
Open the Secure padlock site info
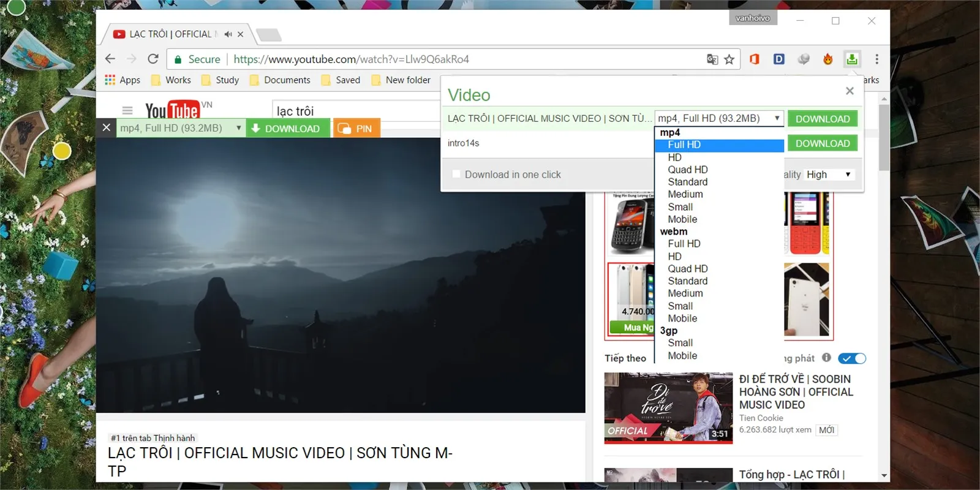(x=197, y=59)
